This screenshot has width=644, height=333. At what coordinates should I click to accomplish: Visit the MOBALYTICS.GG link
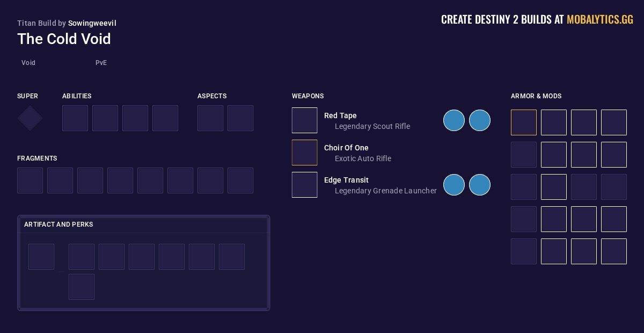click(x=600, y=20)
